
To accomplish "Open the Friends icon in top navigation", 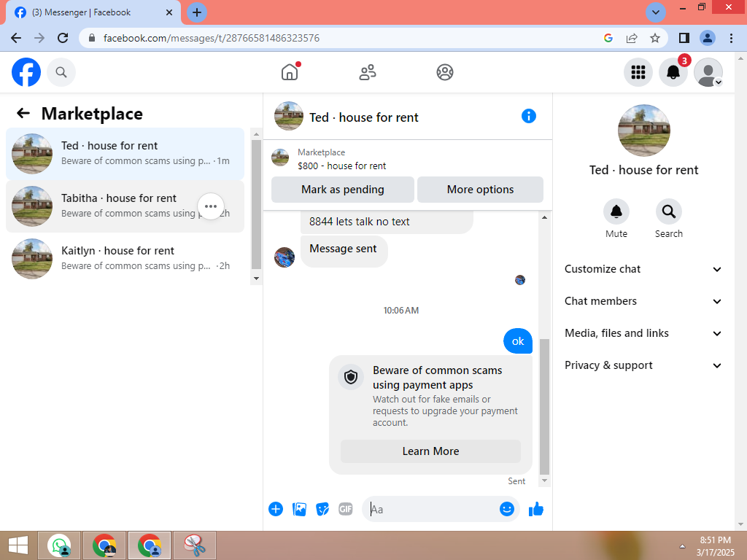I will pos(368,72).
